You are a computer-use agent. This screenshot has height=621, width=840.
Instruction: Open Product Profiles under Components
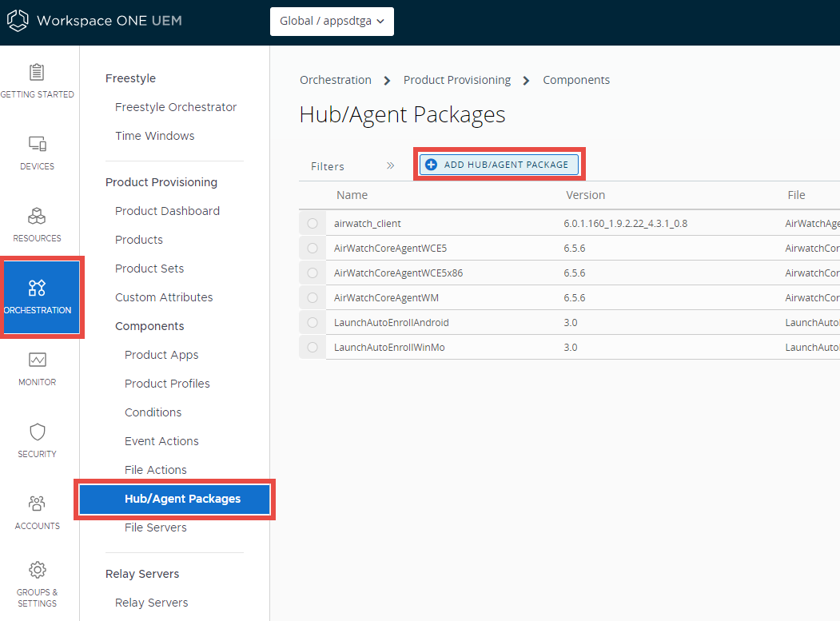click(x=167, y=384)
